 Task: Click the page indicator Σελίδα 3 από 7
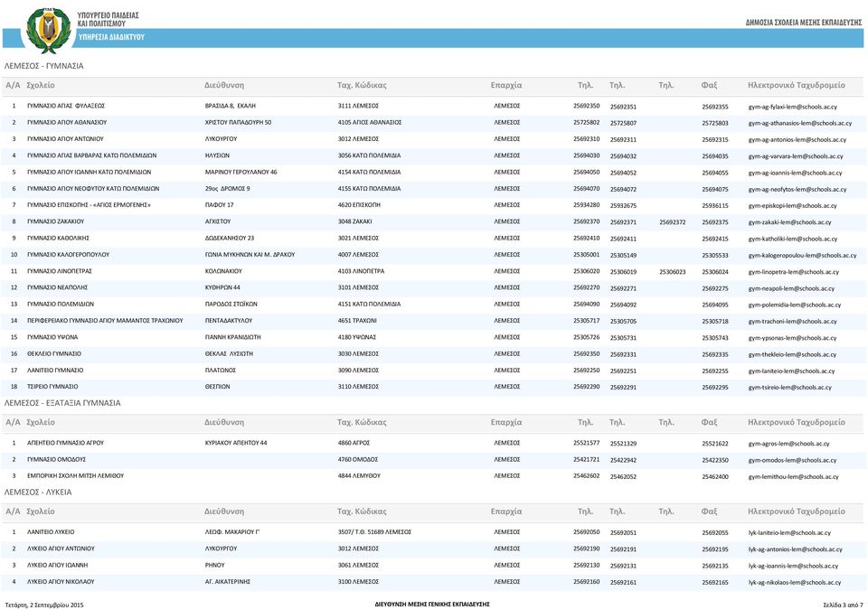click(843, 605)
